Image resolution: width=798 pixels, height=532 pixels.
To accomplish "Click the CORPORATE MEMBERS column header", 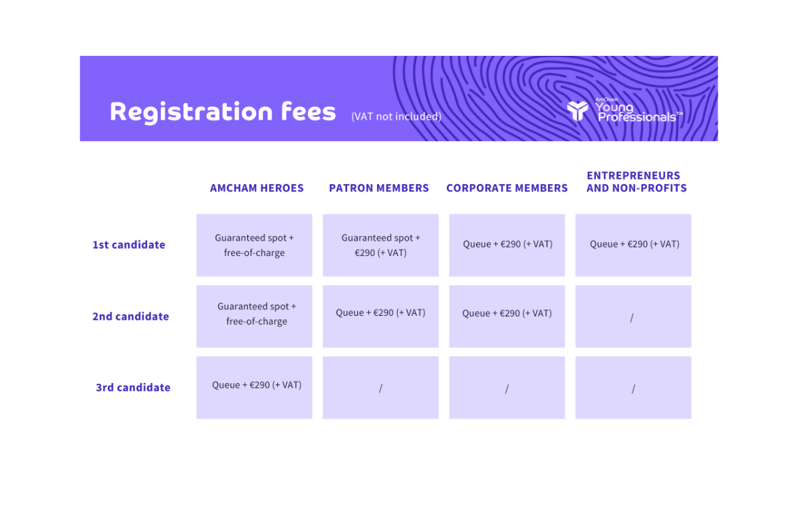I will coord(507,188).
